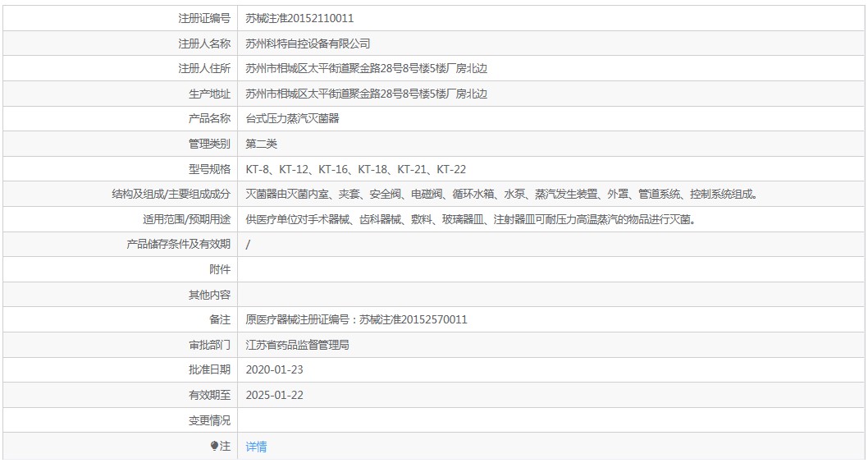868x463 pixels.
Task: Click the 变更情况 label
Action: click(209, 421)
